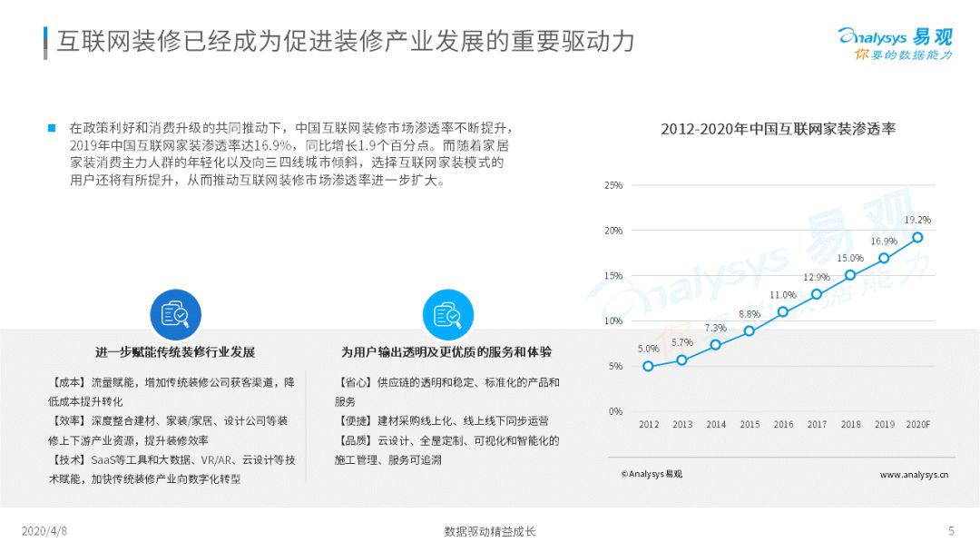The image size is (980, 552).
Task: Select the 2013 data point at 5.7%
Action: pyautogui.click(x=681, y=360)
